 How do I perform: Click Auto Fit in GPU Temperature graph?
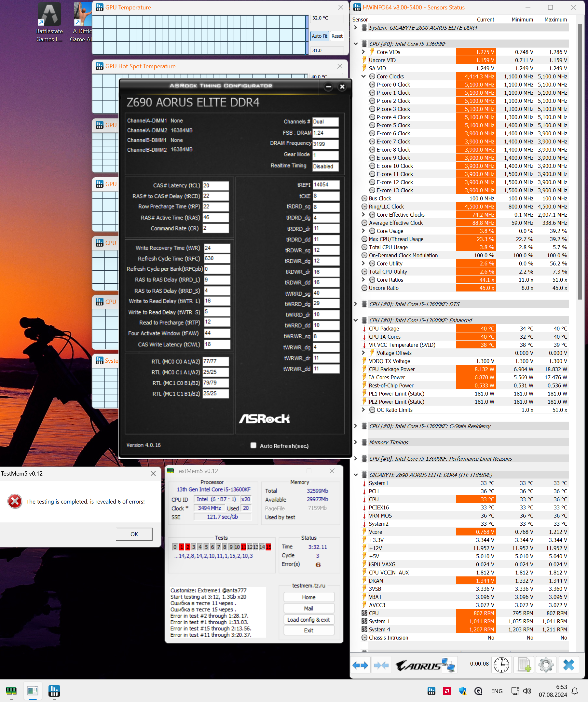tap(320, 36)
